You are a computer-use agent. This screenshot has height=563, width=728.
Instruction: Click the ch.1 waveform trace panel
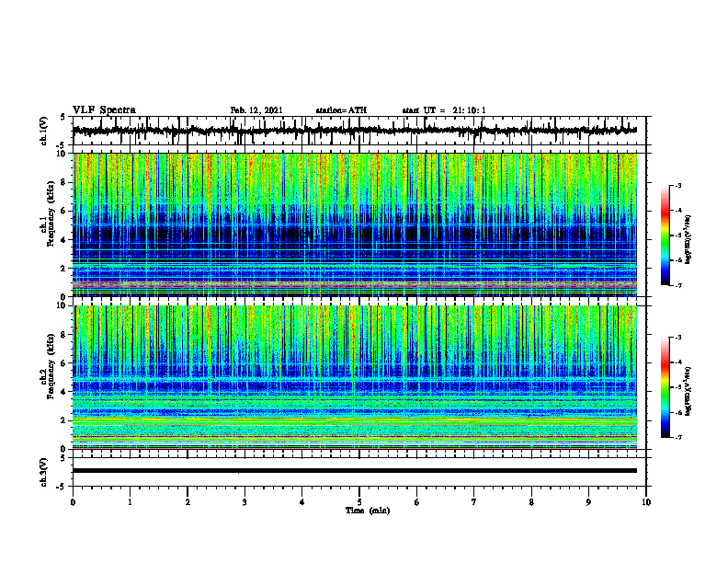358,131
